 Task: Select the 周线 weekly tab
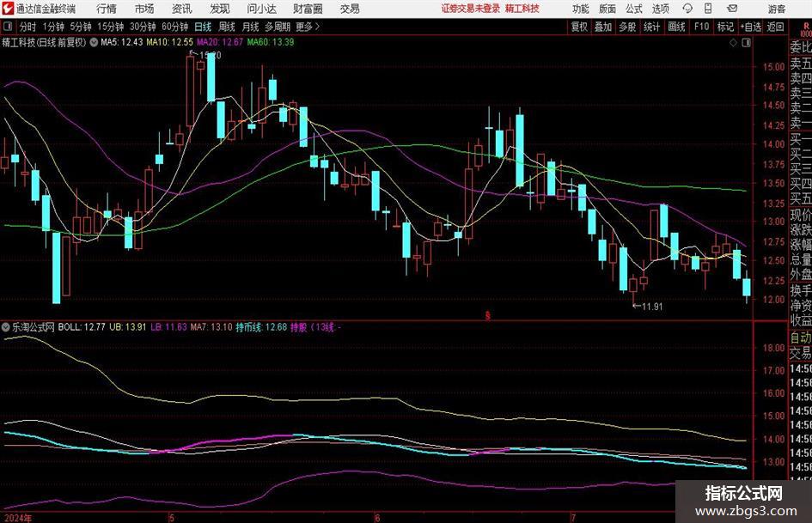(x=227, y=27)
